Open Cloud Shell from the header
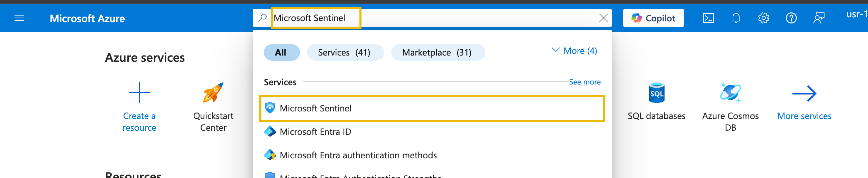 tap(708, 18)
